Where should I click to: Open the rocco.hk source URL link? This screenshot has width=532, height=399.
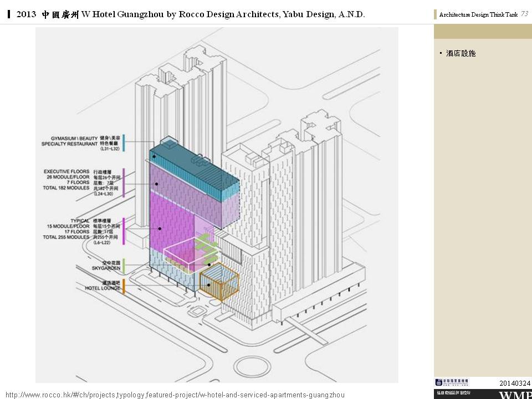coord(175,395)
